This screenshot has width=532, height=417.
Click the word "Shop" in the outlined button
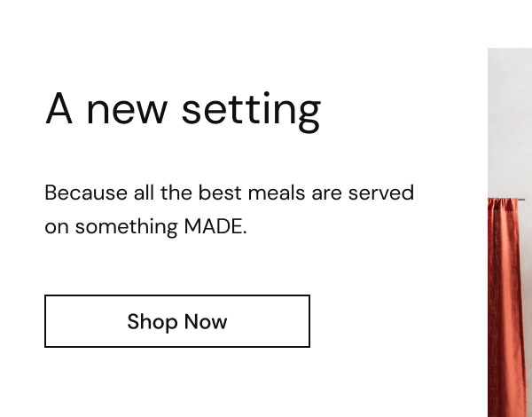click(x=153, y=322)
